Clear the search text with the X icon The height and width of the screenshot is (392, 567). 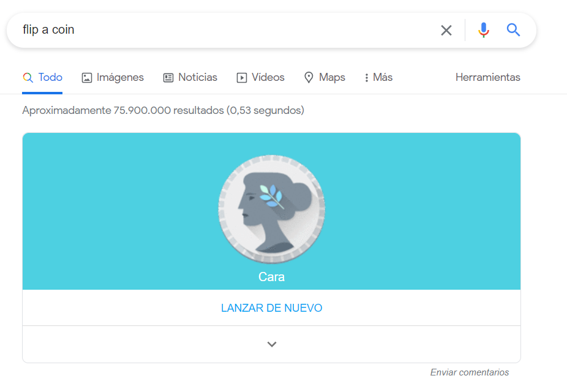[446, 30]
